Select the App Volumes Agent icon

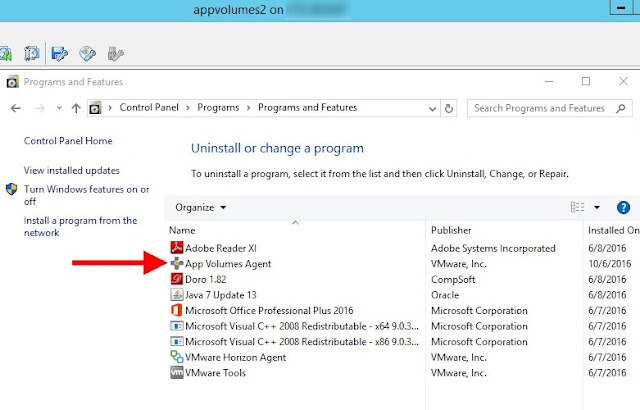pos(176,263)
